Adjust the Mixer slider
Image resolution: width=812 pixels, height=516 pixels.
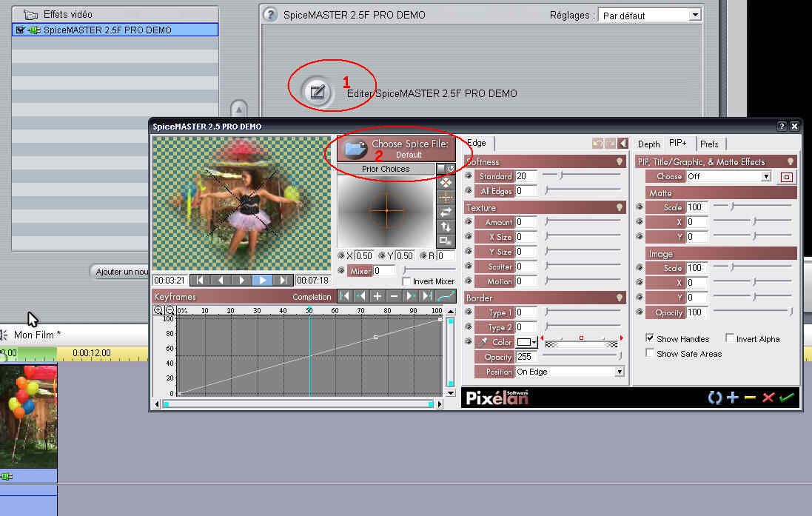430,270
